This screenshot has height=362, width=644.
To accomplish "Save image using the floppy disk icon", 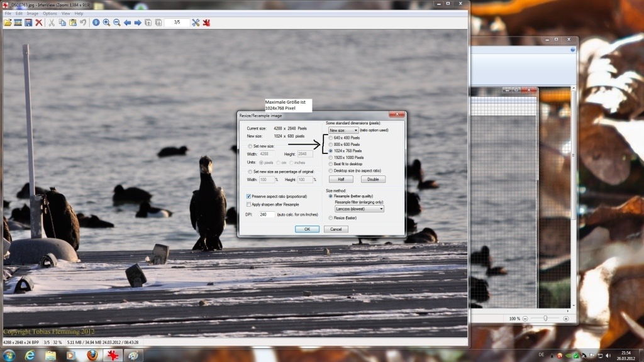I will click(x=28, y=23).
